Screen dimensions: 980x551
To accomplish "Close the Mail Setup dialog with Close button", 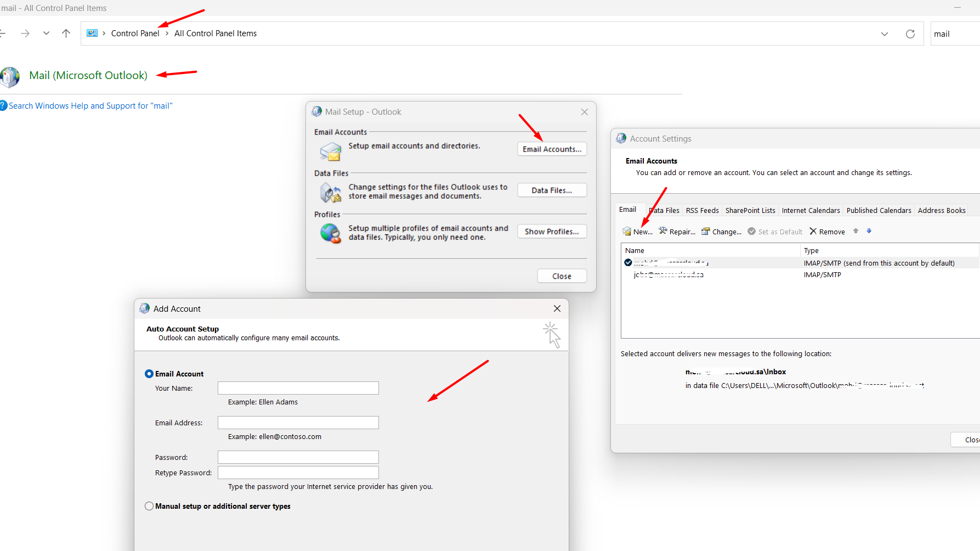I will point(562,276).
